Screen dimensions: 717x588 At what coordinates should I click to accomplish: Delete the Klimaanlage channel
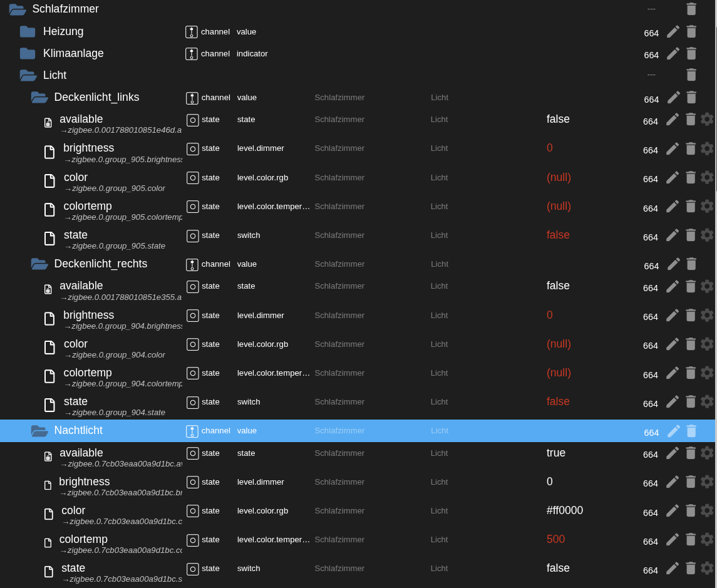(691, 53)
